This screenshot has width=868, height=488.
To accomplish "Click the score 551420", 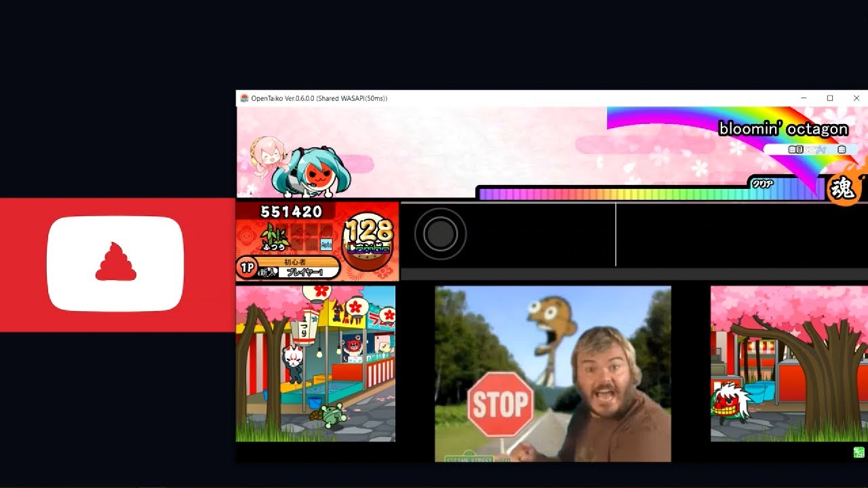I will coord(291,211).
